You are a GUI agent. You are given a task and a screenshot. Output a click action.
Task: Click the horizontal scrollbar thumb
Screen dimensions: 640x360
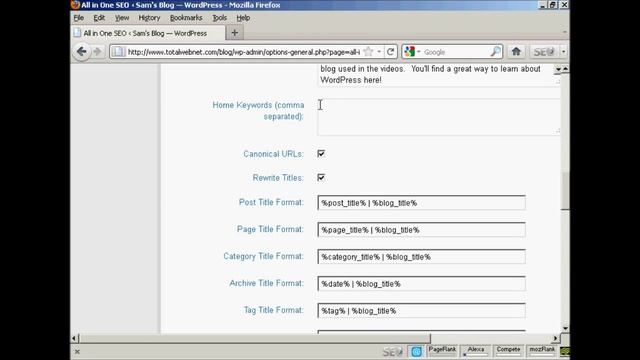255,338
